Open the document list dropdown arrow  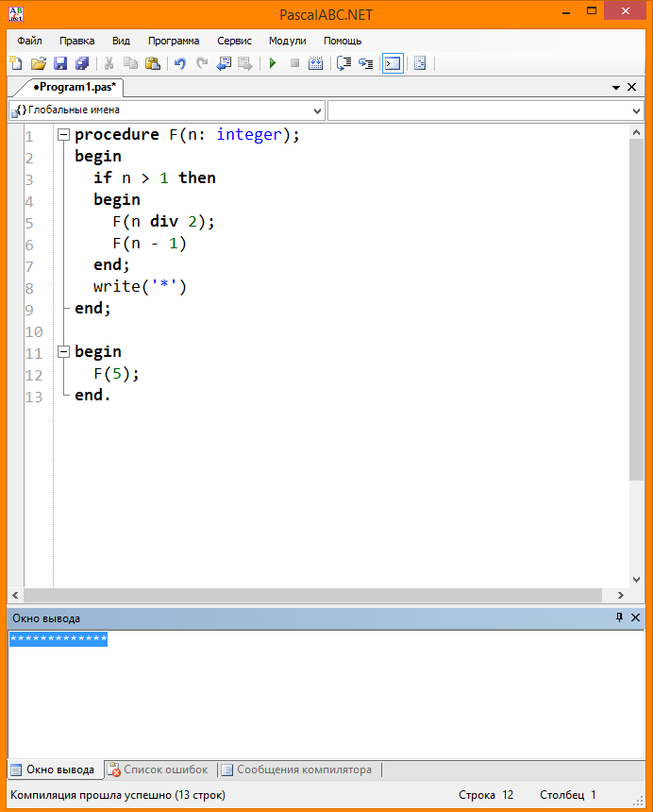coord(616,87)
